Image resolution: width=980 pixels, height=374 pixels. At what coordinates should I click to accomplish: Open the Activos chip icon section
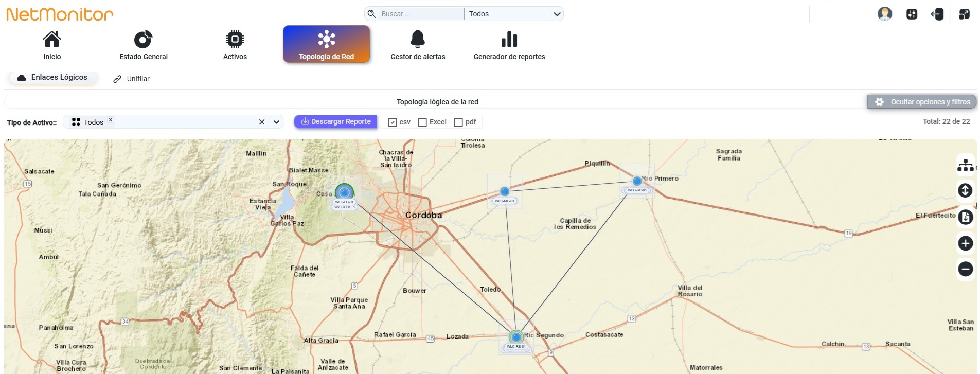235,45
